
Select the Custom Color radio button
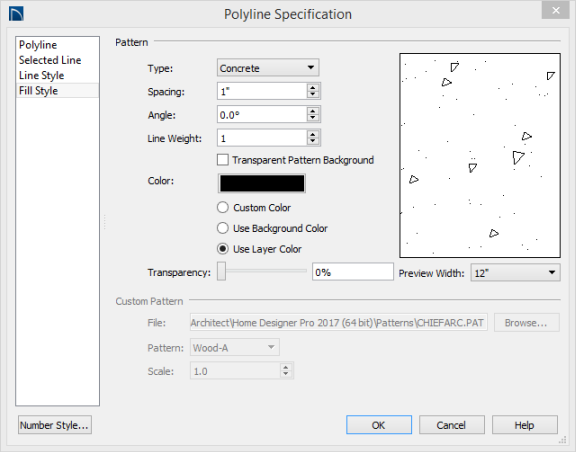223,207
